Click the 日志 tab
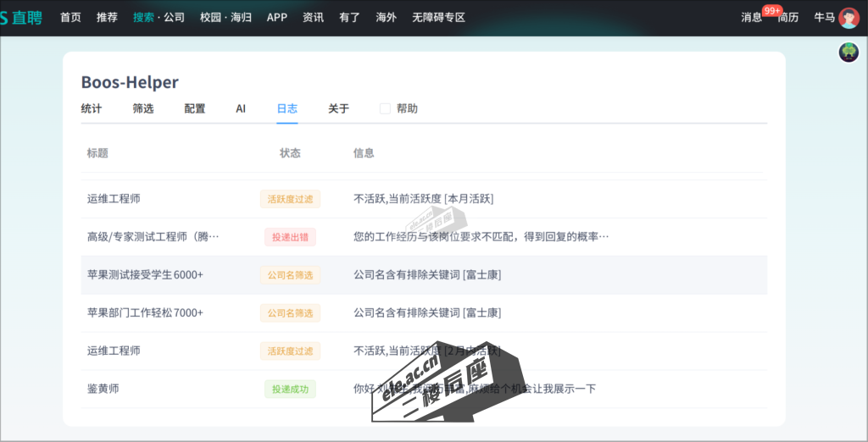The image size is (868, 442). coord(287,108)
